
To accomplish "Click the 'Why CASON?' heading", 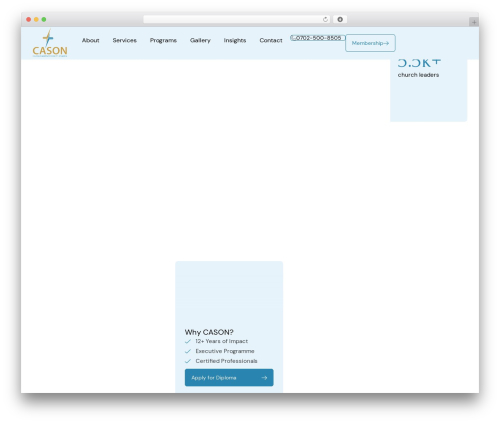I will click(209, 332).
